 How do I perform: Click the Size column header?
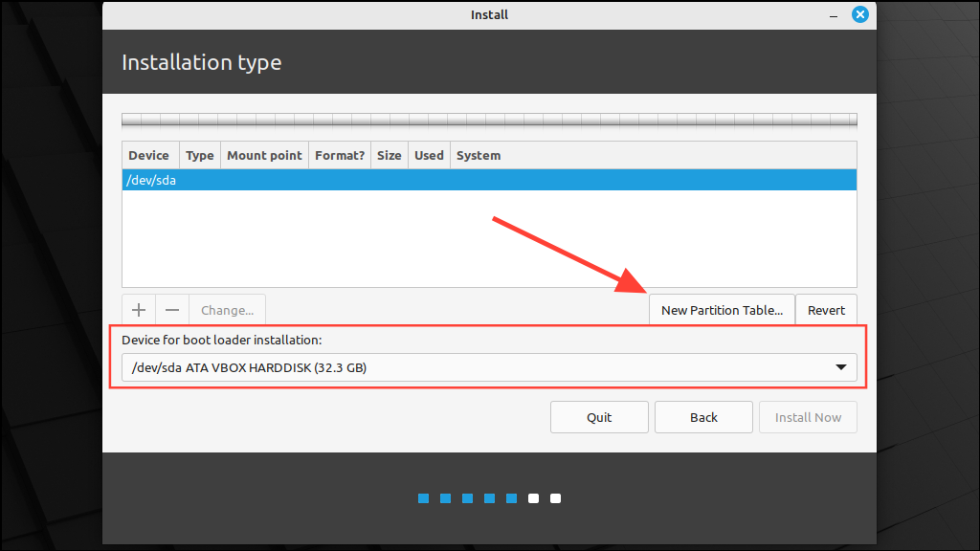(x=389, y=155)
